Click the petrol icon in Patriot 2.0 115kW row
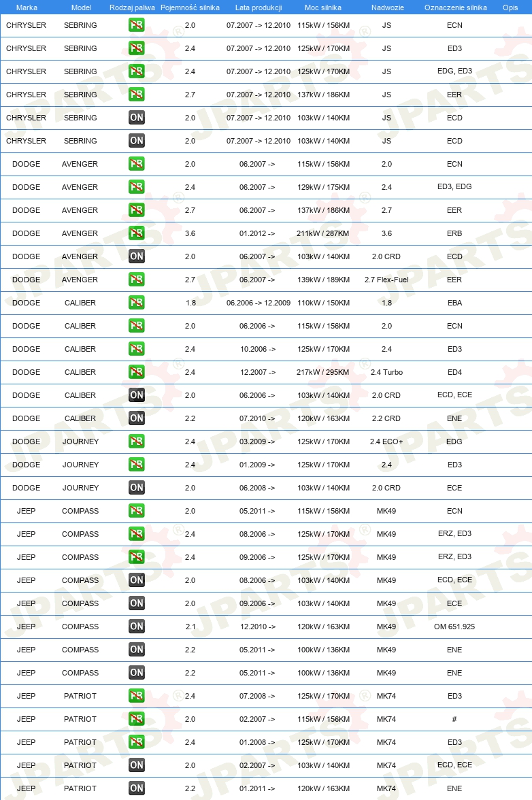 [x=136, y=719]
